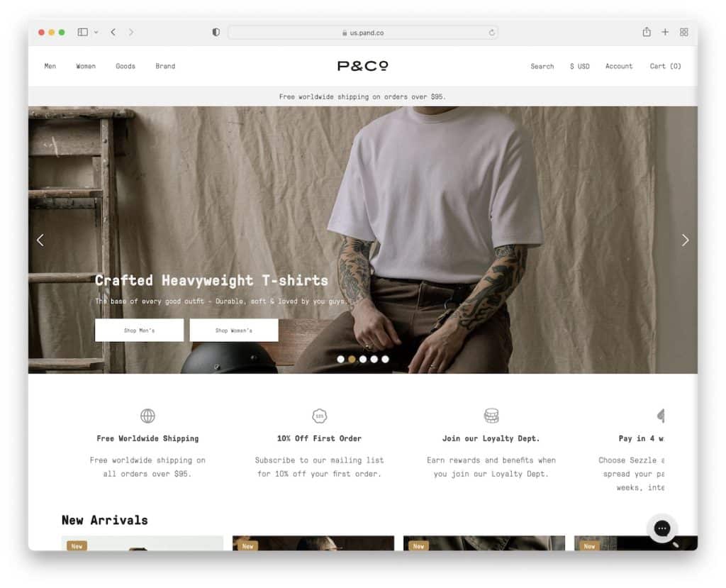This screenshot has width=726, height=588.
Task: Open the $ USD currency selector
Action: (580, 66)
